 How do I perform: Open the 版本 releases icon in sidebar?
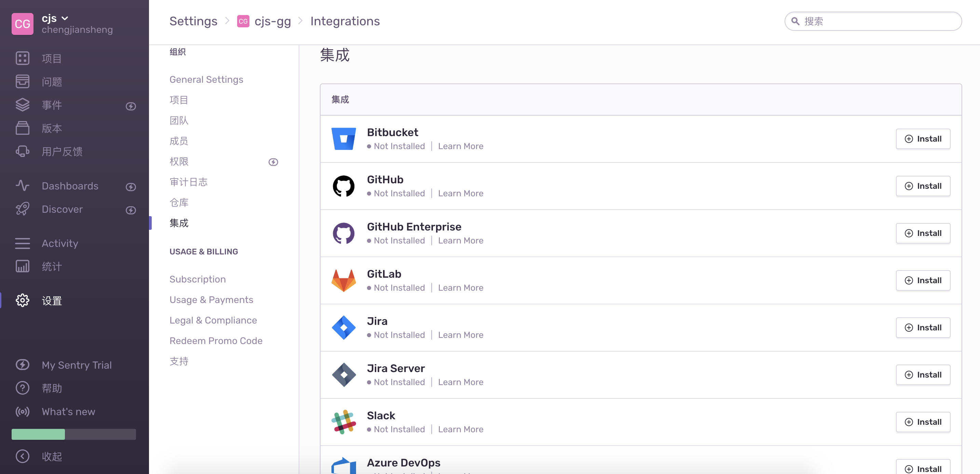pyautogui.click(x=23, y=128)
